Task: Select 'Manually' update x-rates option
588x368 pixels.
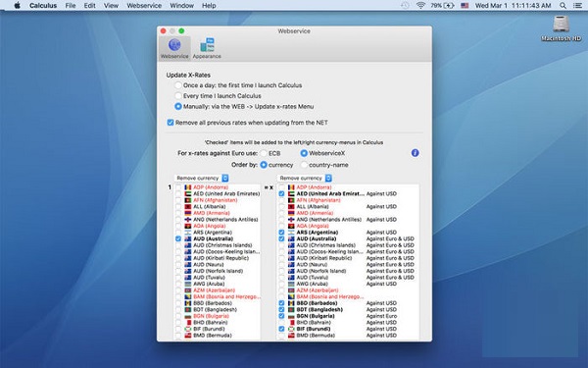Action: click(x=178, y=106)
